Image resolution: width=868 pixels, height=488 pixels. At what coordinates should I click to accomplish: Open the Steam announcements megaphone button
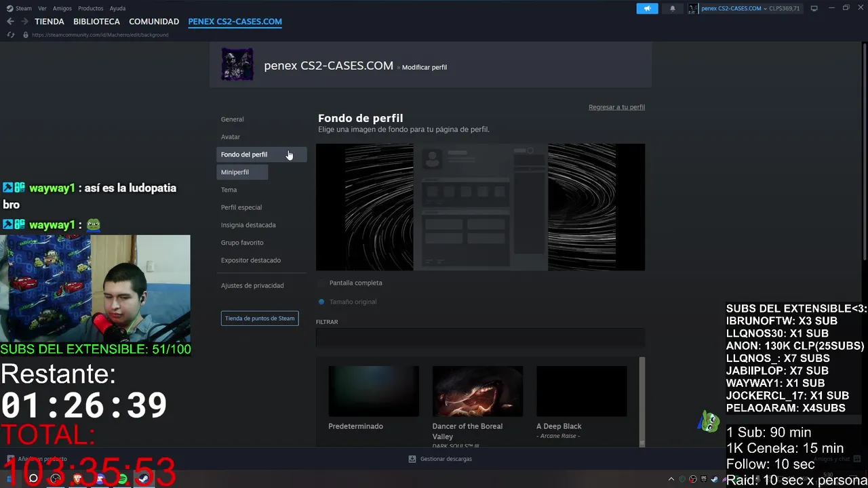(647, 8)
